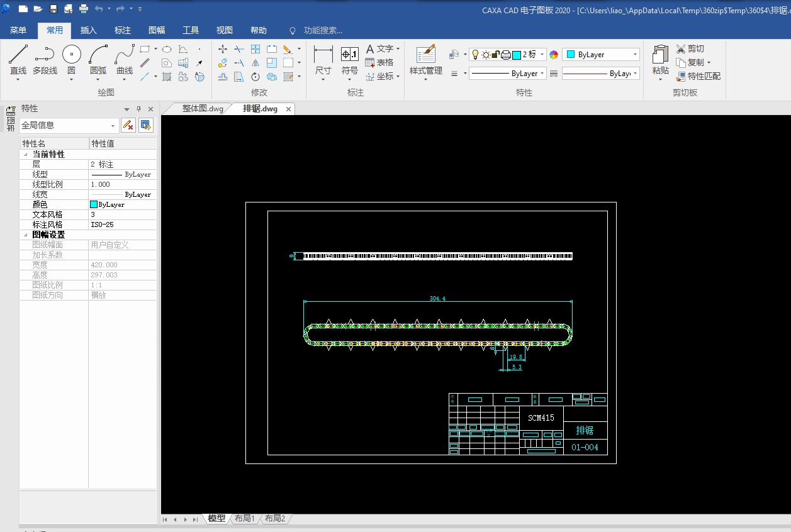Switch to the 插入 ribbon tab
The width and height of the screenshot is (791, 532).
[89, 30]
